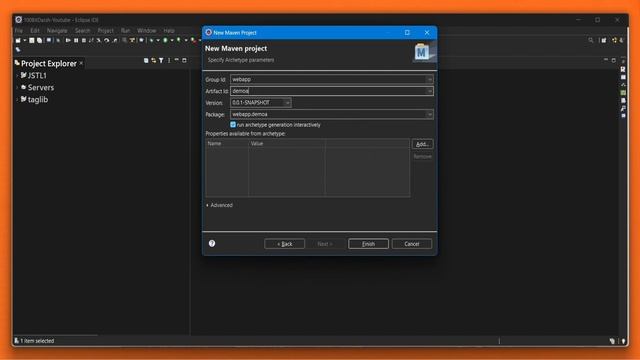Open the Group Id dropdown arrow
This screenshot has height=360, width=640.
coord(429,79)
